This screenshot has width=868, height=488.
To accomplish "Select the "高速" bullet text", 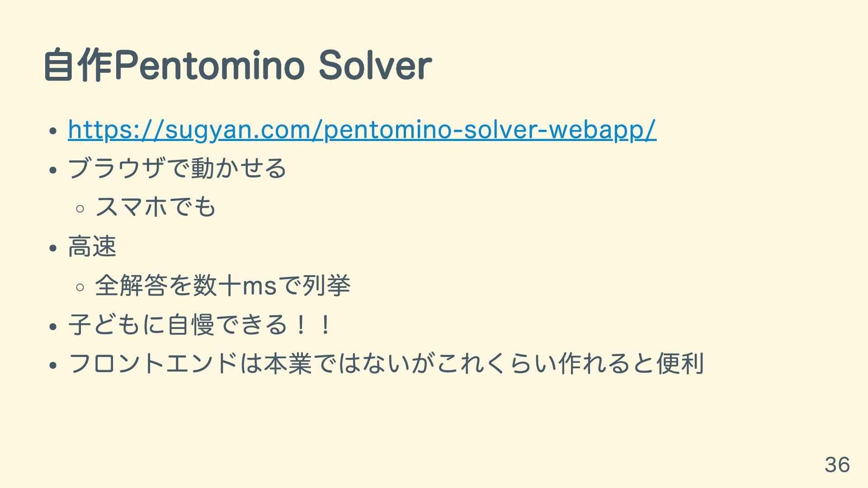I will coord(92,247).
